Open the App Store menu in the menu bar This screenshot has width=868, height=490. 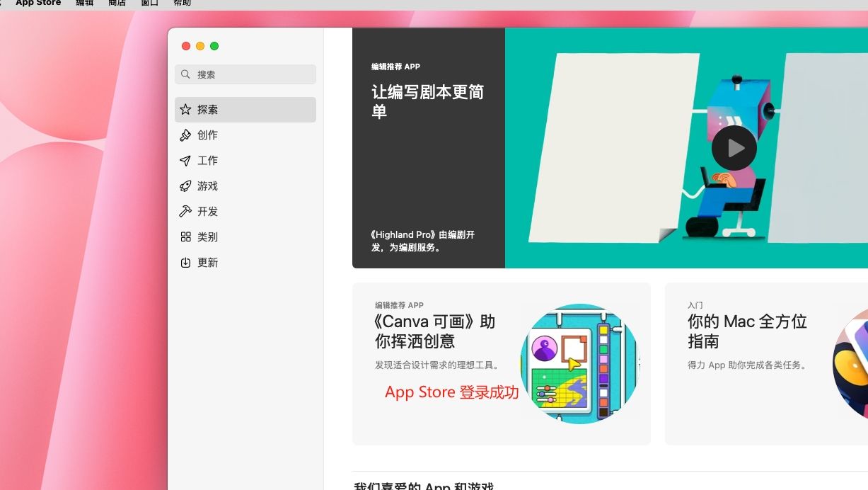coord(38,4)
